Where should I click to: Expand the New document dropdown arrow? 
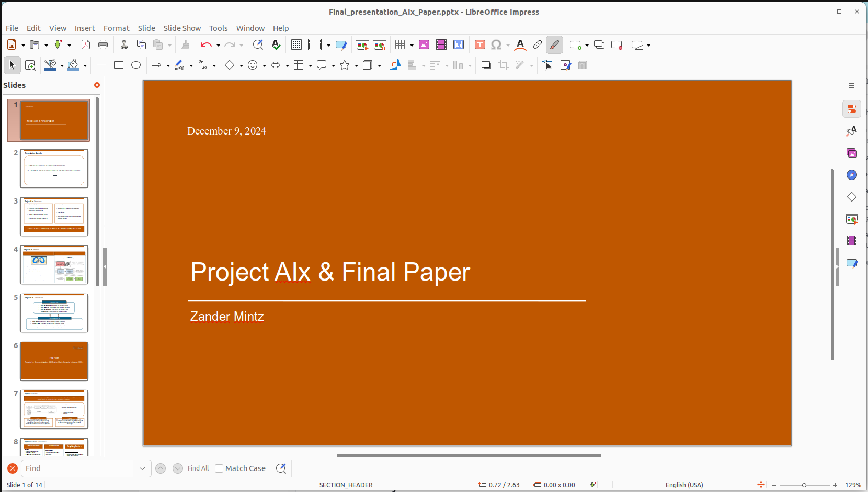(23, 46)
